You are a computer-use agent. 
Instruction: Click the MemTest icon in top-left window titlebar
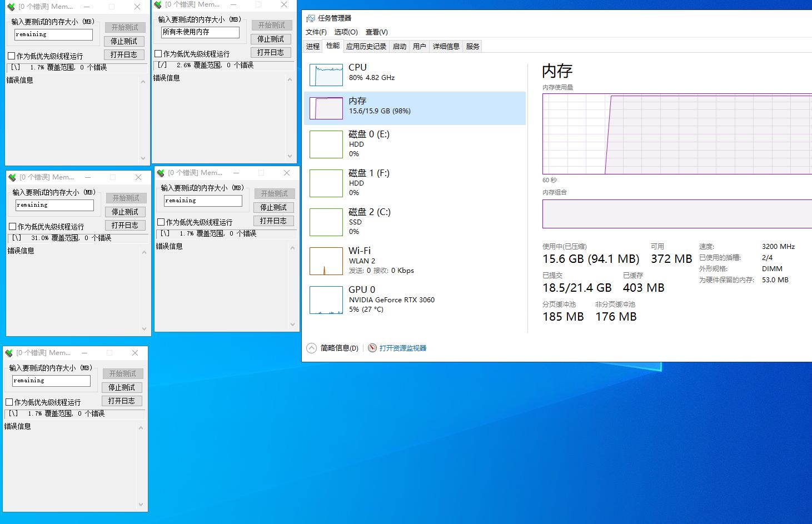click(11, 7)
